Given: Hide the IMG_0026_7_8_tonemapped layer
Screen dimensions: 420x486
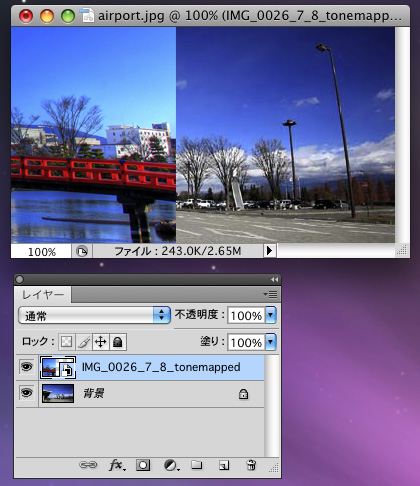Looking at the screenshot, I should pos(27,367).
